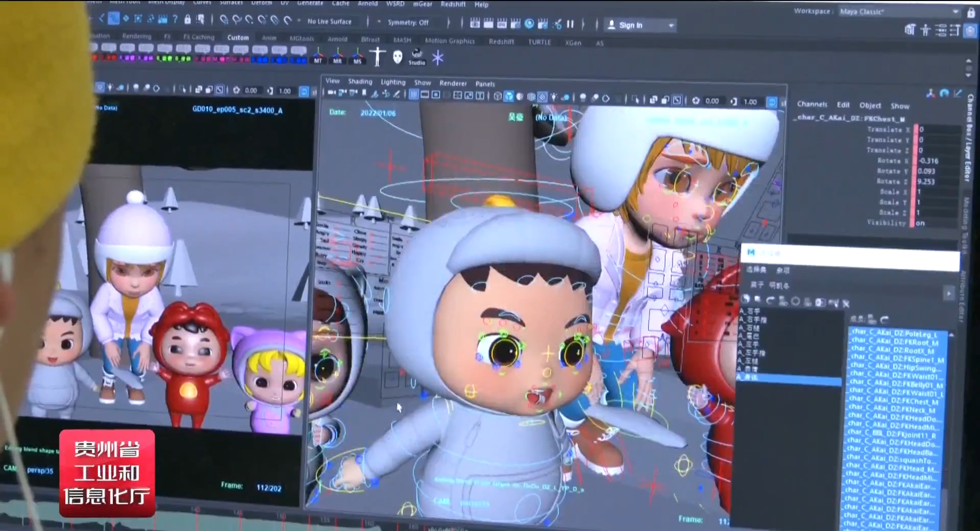Toggle Film Gate in right viewport toolbar
Screen dimensions: 980x531
[425, 94]
